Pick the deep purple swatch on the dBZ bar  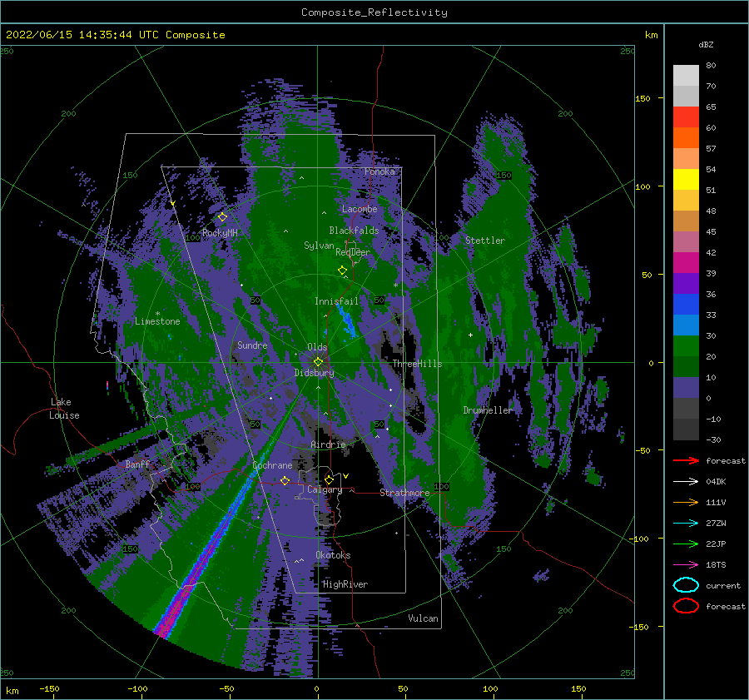coord(686,284)
